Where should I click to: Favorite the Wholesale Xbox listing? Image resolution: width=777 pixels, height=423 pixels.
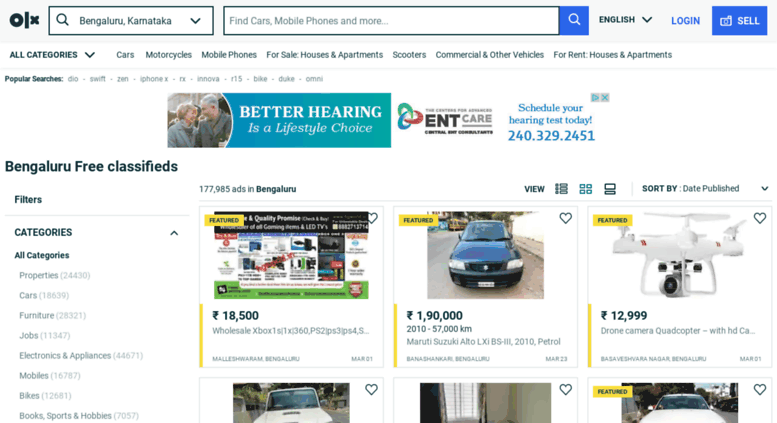373,218
